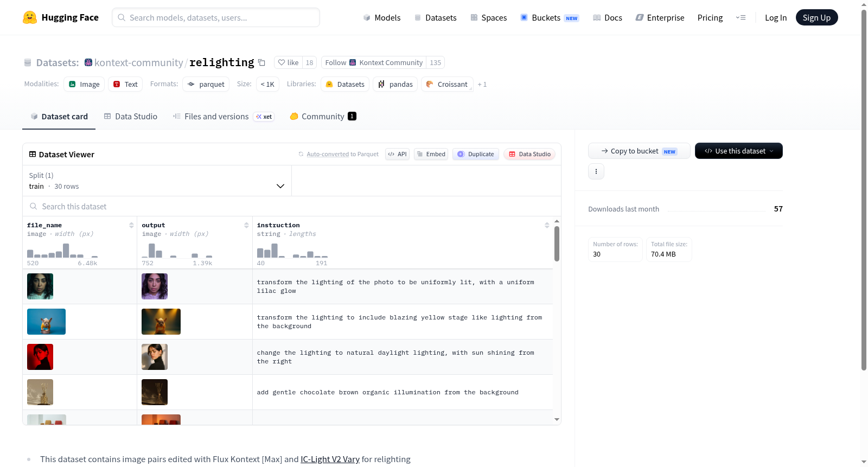
Task: Open Files and versions tab
Action: 224,116
